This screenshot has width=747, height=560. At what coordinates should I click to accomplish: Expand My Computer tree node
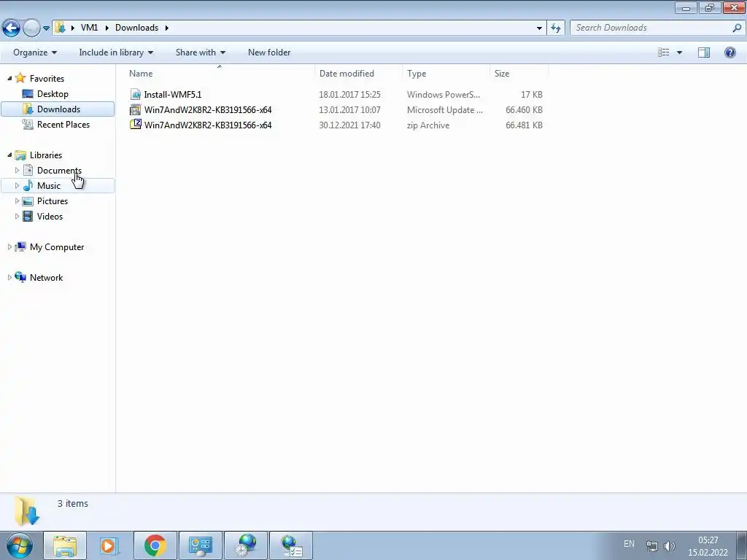9,246
